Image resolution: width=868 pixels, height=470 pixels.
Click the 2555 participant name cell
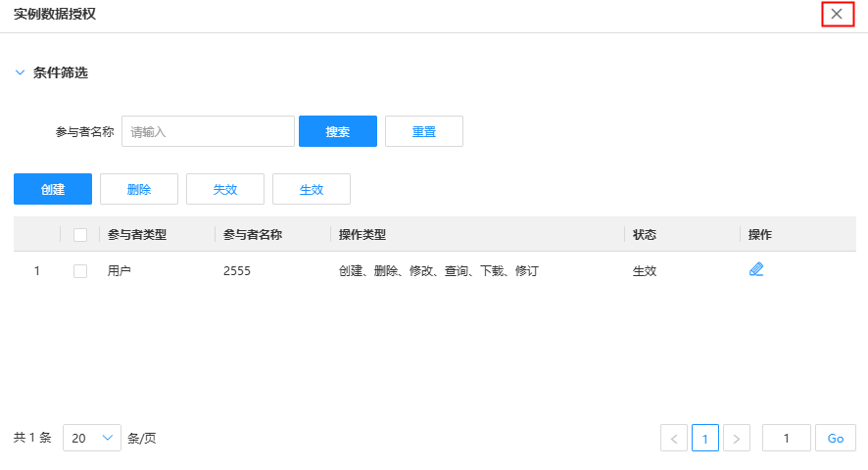237,270
